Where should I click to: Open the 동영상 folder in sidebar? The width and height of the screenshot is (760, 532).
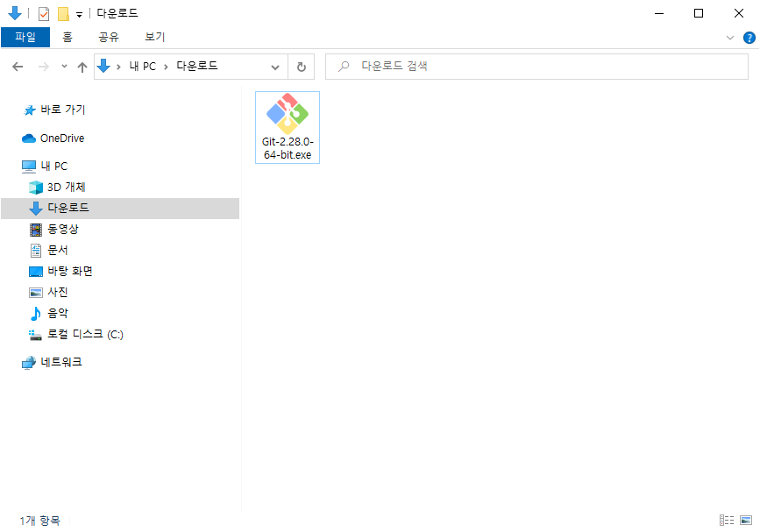tap(53, 229)
